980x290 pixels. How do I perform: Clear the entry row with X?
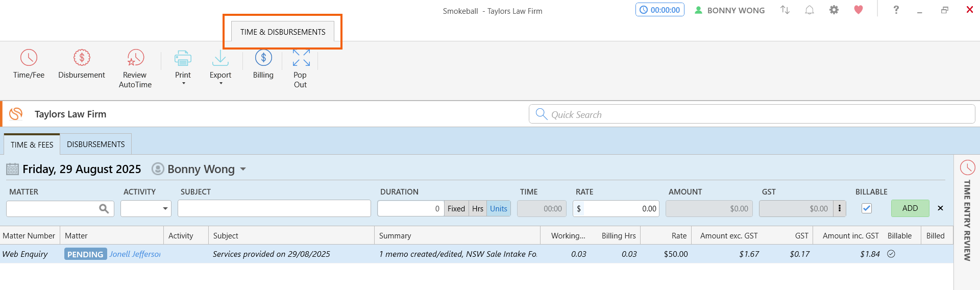click(x=940, y=208)
